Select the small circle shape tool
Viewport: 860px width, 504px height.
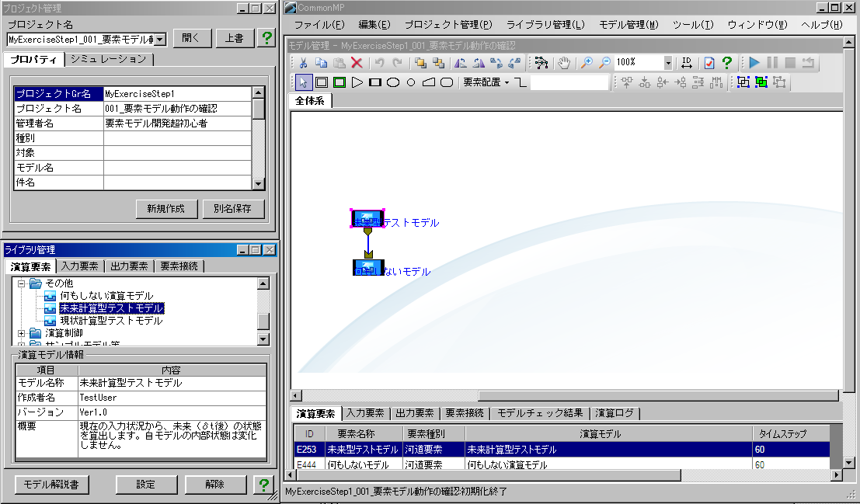coord(411,82)
